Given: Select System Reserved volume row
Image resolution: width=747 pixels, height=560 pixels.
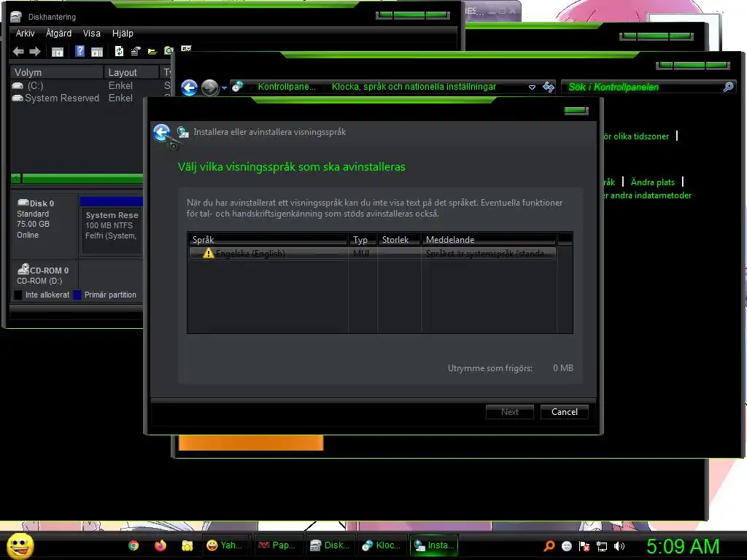Looking at the screenshot, I should click(x=76, y=98).
